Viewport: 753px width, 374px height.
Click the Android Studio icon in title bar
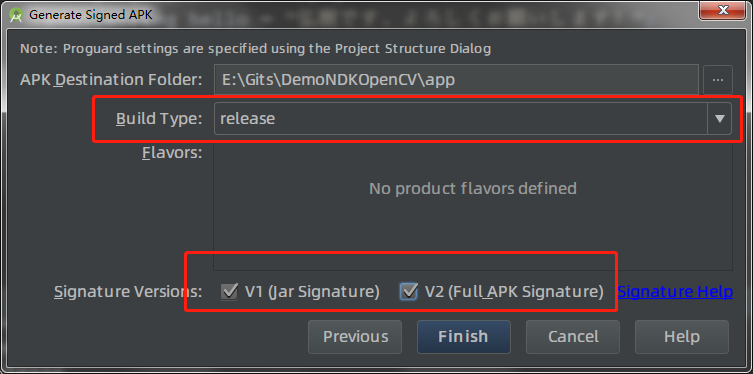pyautogui.click(x=17, y=15)
